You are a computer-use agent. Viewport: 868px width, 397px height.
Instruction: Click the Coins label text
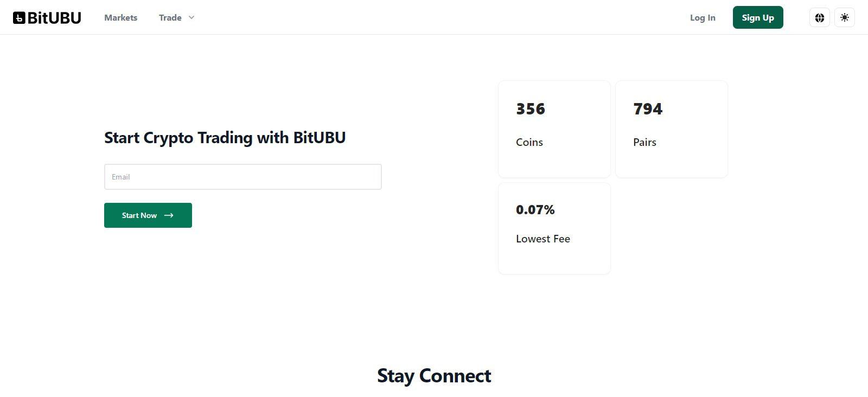529,142
